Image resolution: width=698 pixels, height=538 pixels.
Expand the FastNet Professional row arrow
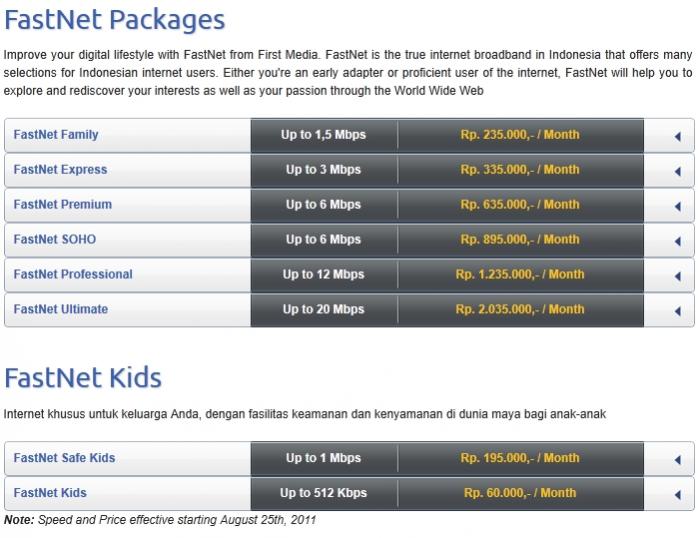tap(678, 276)
